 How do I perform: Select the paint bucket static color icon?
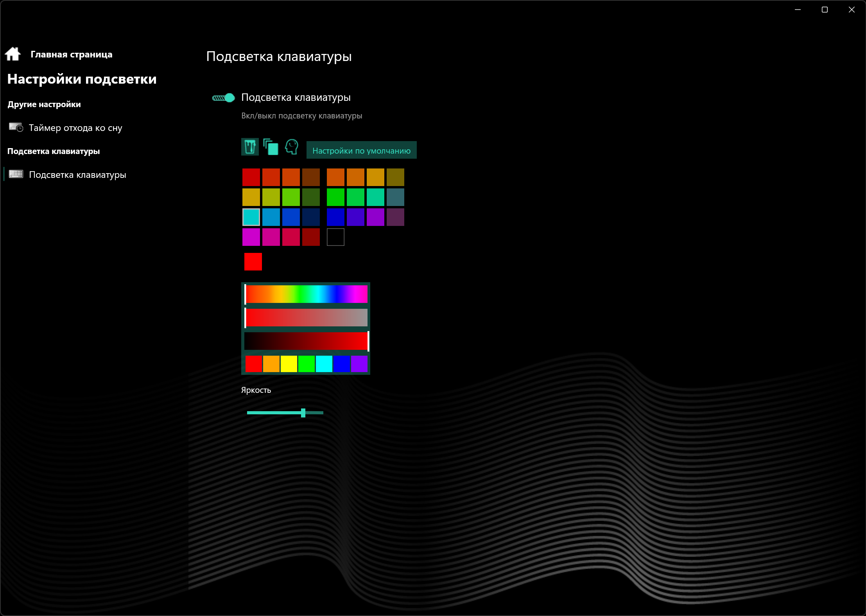250,147
